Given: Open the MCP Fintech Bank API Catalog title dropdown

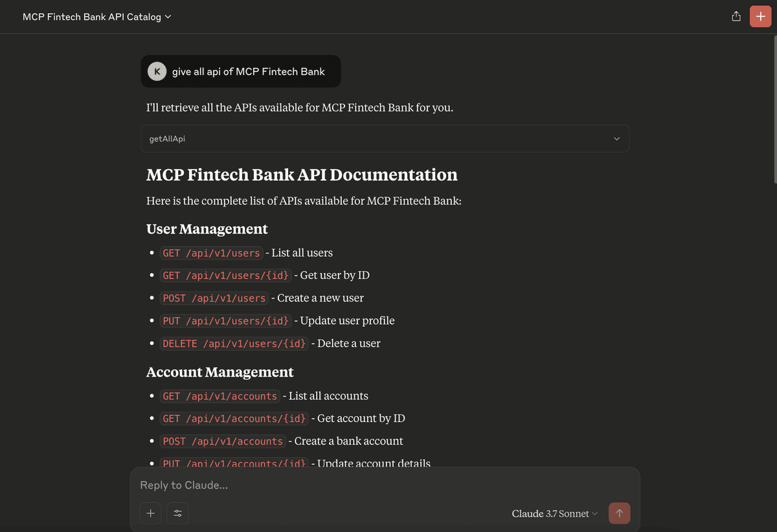Looking at the screenshot, I should tap(97, 17).
